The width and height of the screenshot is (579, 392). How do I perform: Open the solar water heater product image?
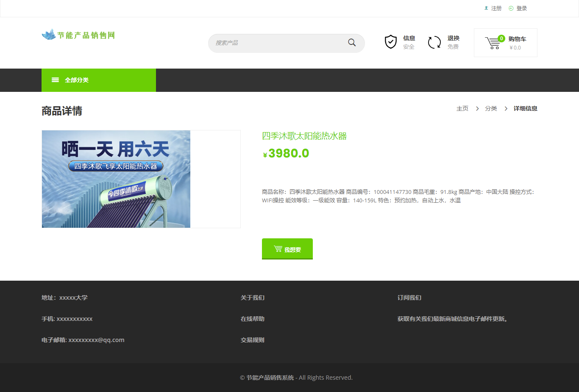[x=116, y=179]
